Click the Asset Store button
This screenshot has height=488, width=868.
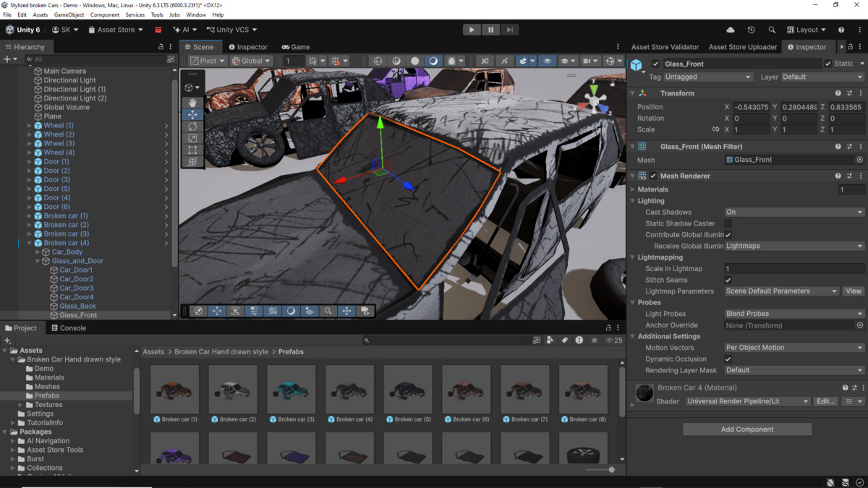116,30
